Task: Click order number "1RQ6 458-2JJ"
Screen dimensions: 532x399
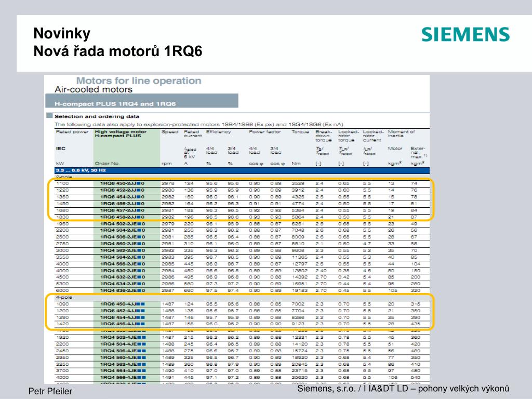Action: pos(123,217)
